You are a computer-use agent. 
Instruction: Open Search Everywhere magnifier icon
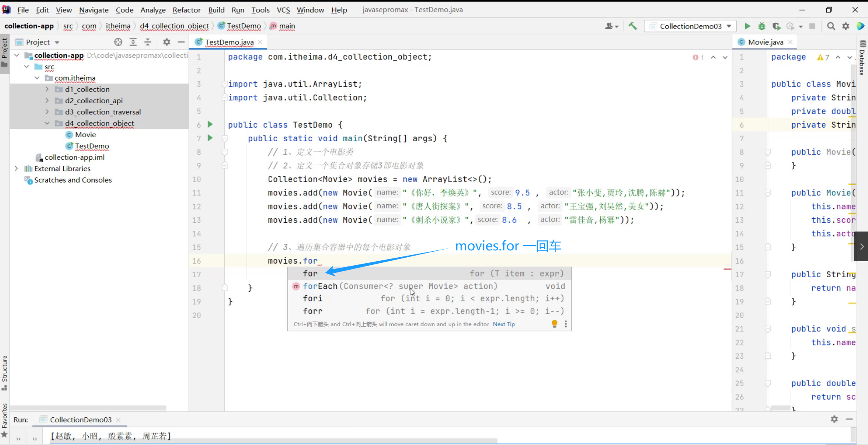(831, 26)
